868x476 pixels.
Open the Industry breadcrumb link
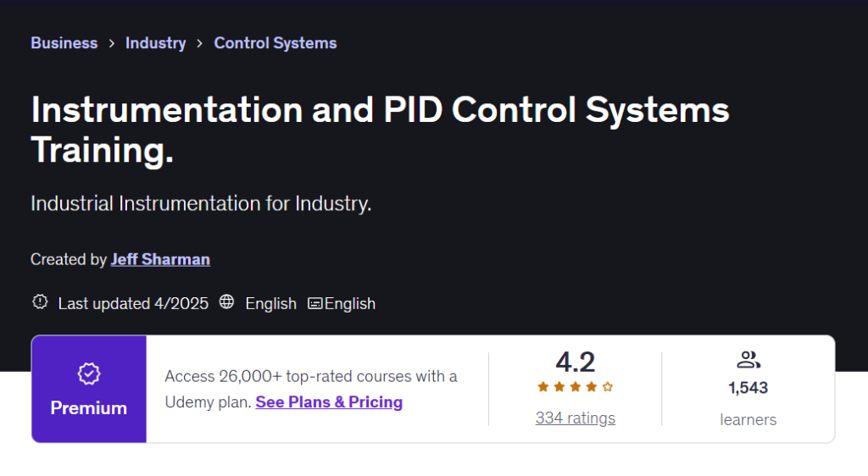pyautogui.click(x=156, y=43)
